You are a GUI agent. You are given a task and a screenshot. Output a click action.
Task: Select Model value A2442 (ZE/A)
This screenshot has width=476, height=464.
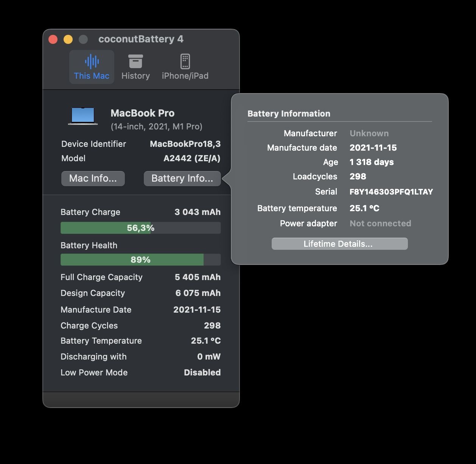(x=192, y=158)
